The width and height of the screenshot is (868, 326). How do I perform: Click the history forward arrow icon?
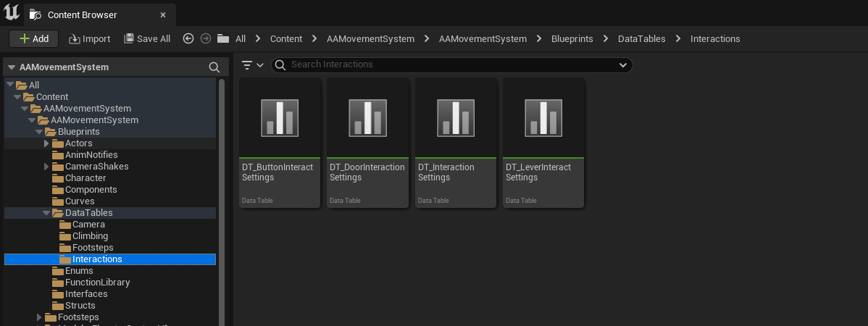(205, 39)
